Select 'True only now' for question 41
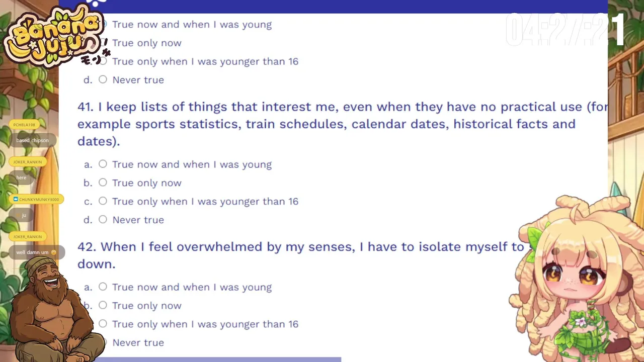This screenshot has height=362, width=644. pyautogui.click(x=103, y=183)
